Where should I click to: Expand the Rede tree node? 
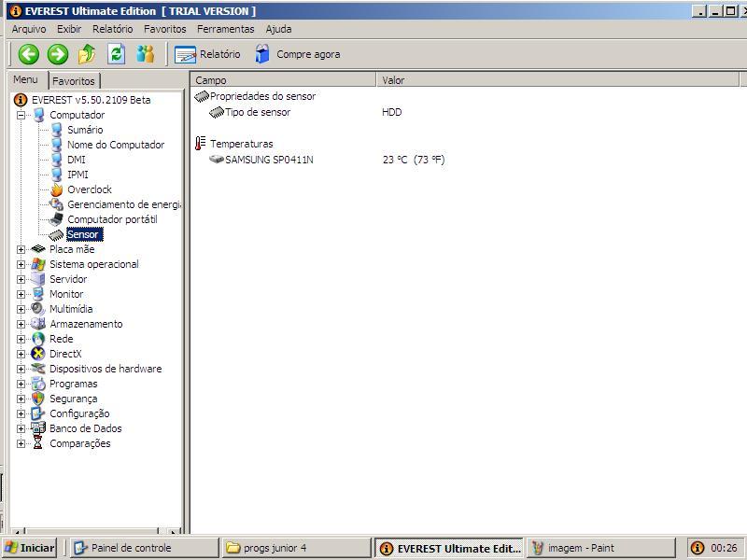pos(21,339)
